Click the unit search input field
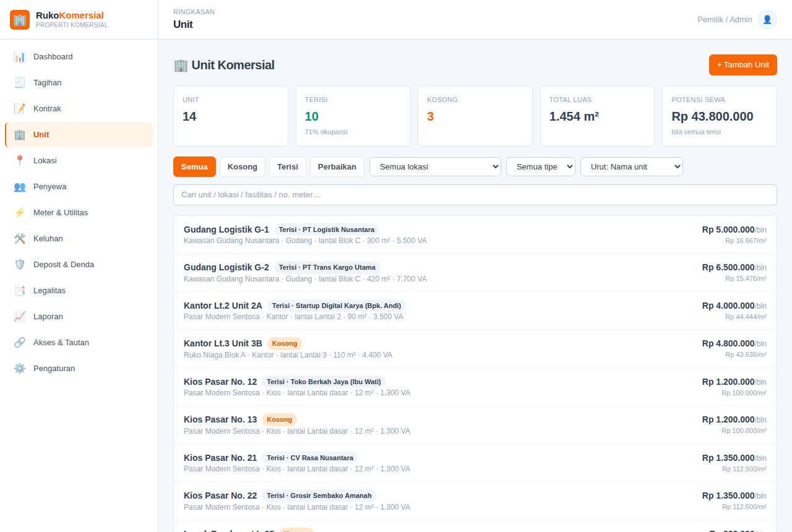The width and height of the screenshot is (792, 532). tap(475, 195)
